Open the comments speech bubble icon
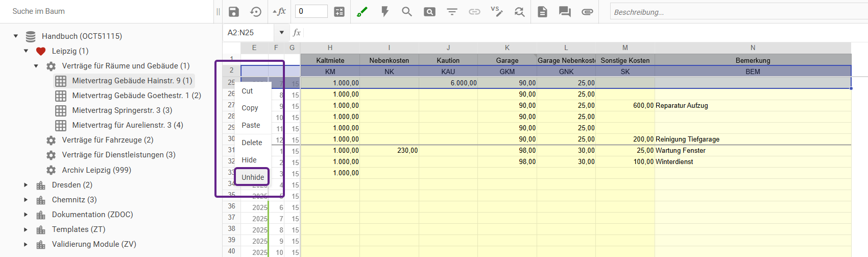This screenshot has height=257, width=868. (565, 12)
